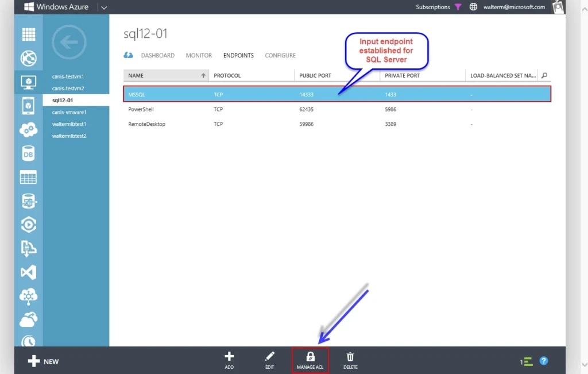Select the SQL Databases DB sidebar icon
Image resolution: width=588 pixels, height=374 pixels.
(28, 153)
